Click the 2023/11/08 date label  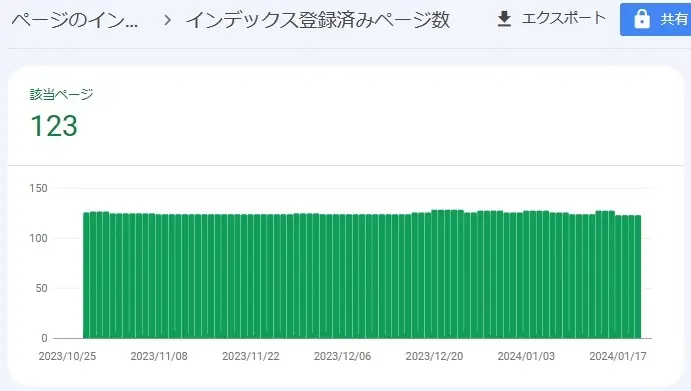pos(159,356)
